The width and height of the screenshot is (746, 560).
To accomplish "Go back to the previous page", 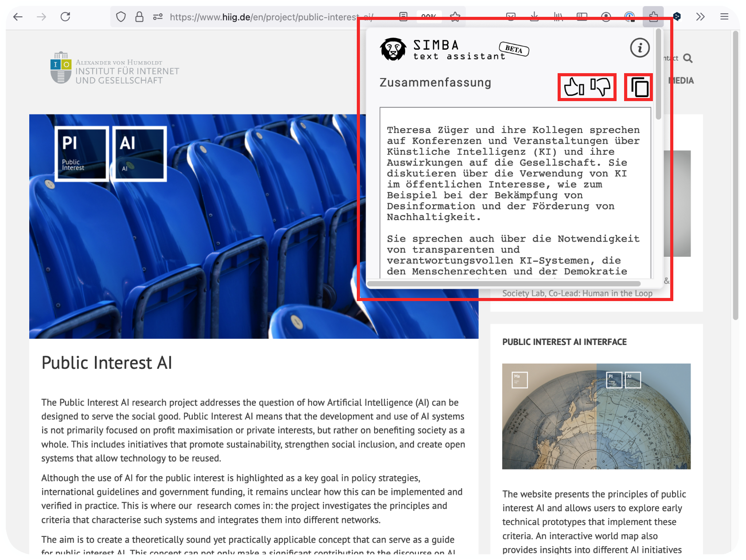I will pyautogui.click(x=18, y=17).
